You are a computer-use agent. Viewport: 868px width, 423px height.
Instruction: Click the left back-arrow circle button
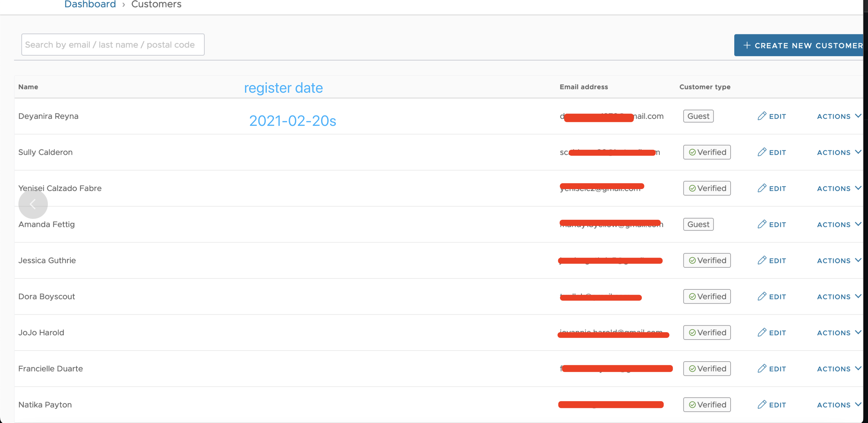coord(33,204)
